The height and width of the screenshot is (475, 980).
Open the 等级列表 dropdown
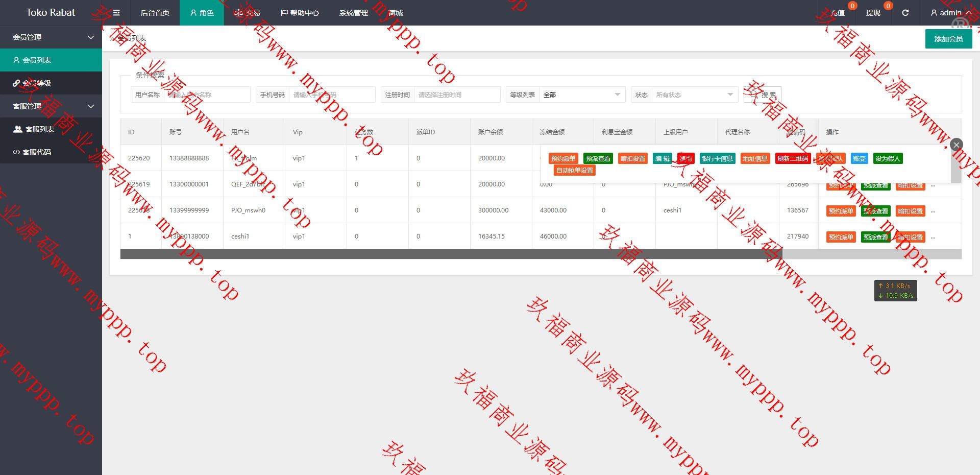click(x=581, y=94)
